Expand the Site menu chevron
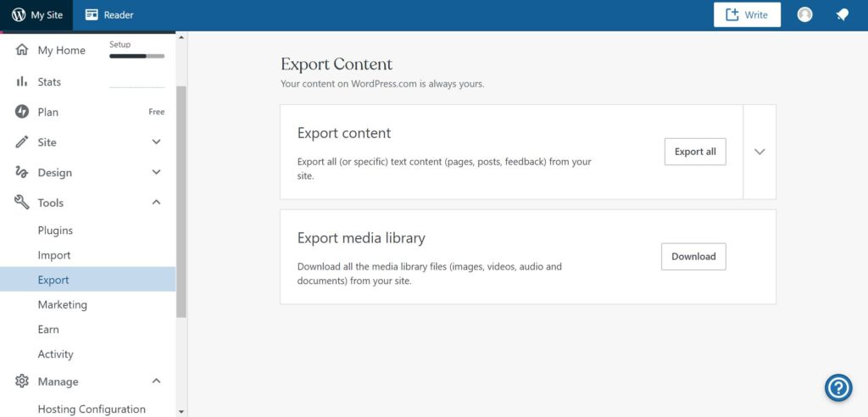The height and width of the screenshot is (417, 868). tap(156, 142)
